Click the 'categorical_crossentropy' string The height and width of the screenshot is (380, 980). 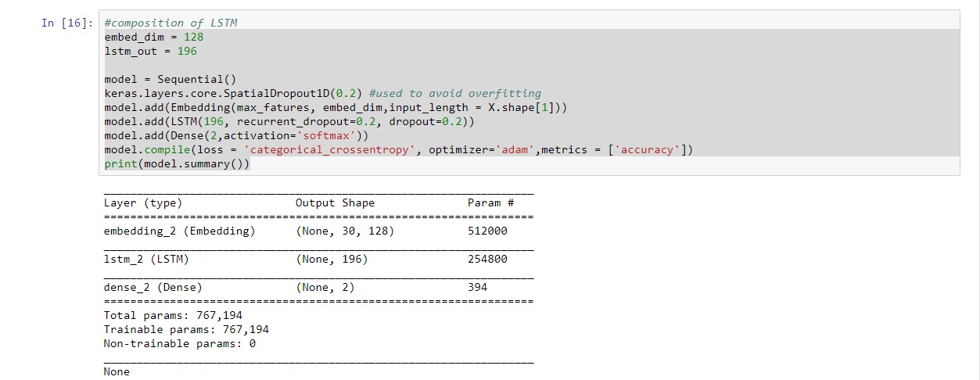[329, 150]
